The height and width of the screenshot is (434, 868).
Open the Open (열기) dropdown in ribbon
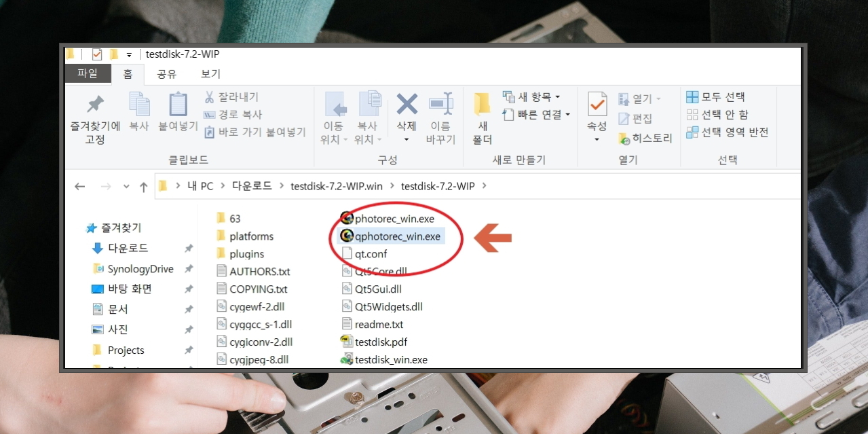tap(639, 99)
